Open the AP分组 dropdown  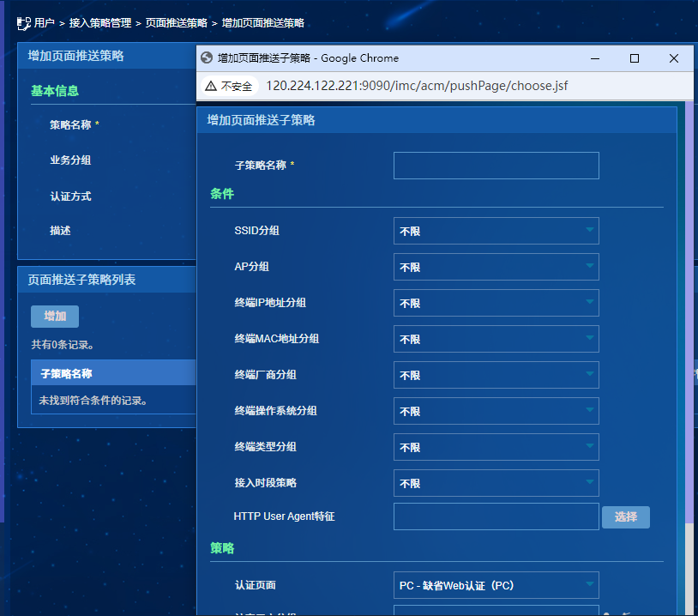[x=496, y=267]
